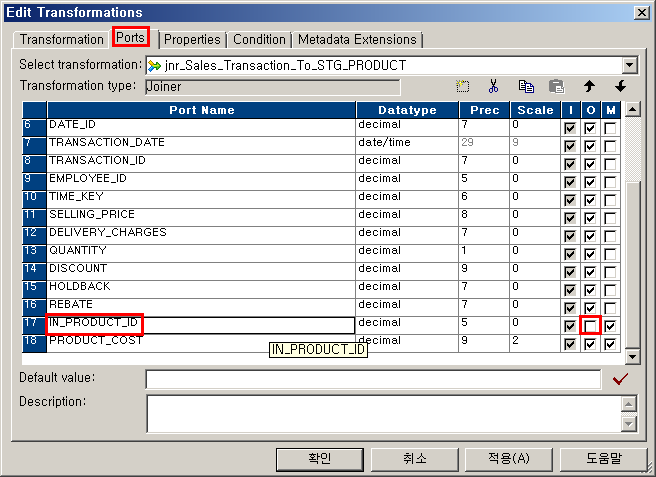This screenshot has width=656, height=477.
Task: Open the Ports tab
Action: point(130,37)
